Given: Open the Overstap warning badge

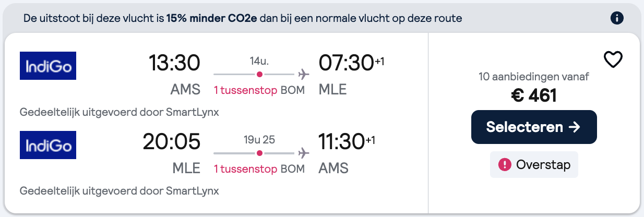Looking at the screenshot, I should [534, 165].
